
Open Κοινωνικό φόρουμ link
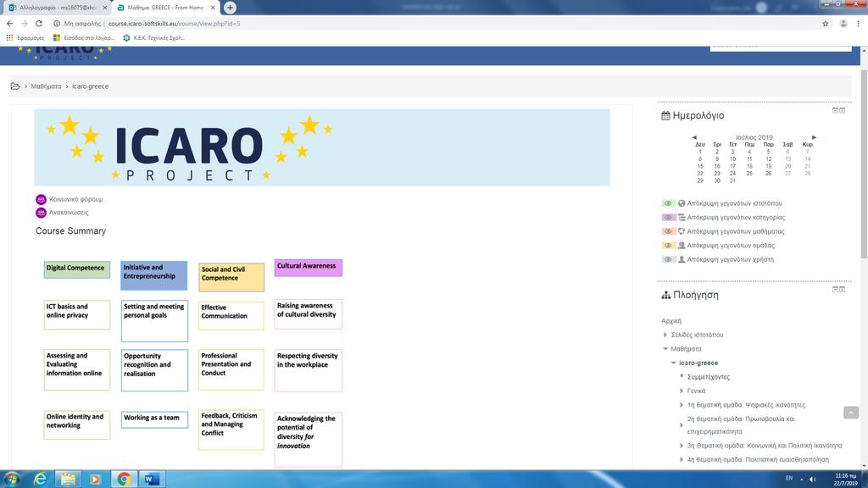click(x=75, y=199)
